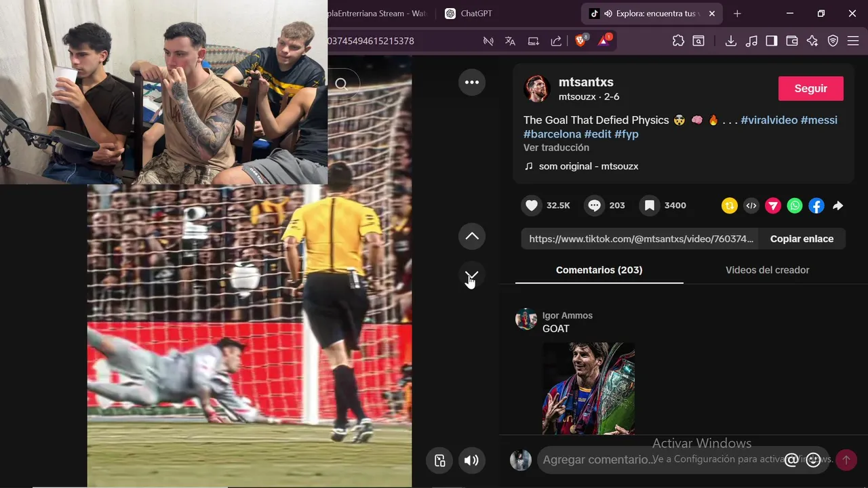Save video with the bookmark icon

[x=650, y=205]
